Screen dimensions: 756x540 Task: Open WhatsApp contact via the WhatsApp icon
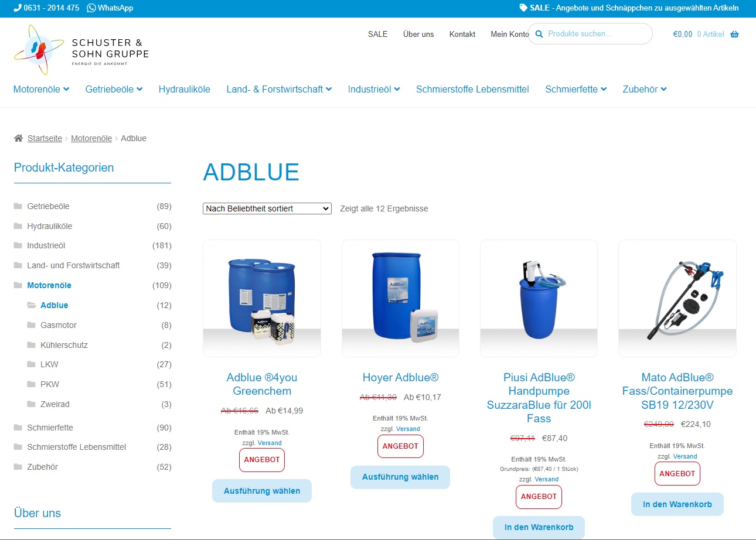[x=91, y=8]
